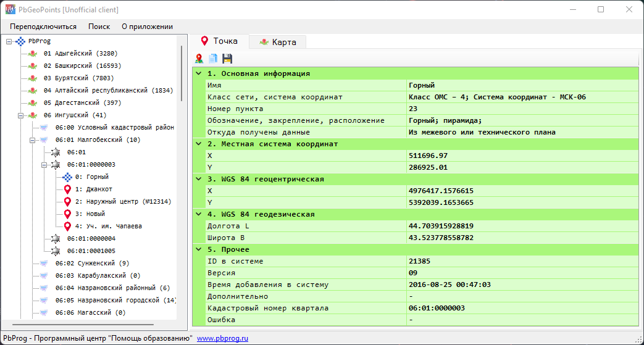644x345 pixels.
Task: Open the Переподключиться menu item
Action: point(43,27)
